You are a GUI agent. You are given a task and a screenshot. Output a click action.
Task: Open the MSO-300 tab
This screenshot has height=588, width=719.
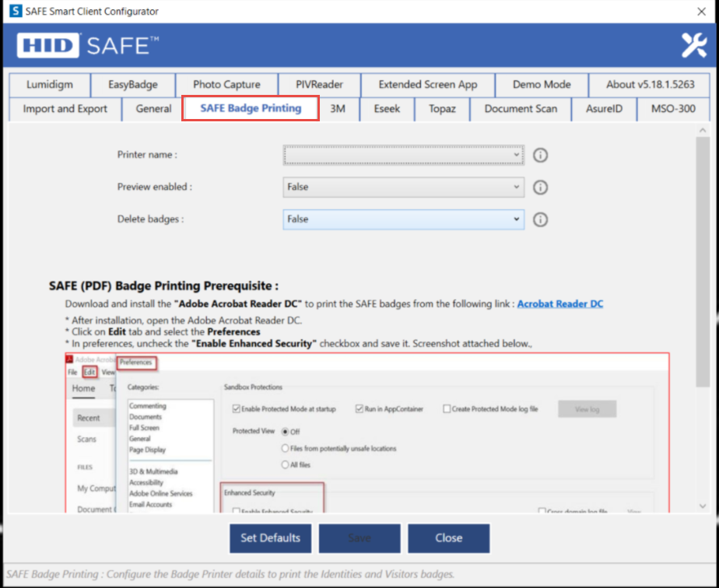pyautogui.click(x=673, y=109)
